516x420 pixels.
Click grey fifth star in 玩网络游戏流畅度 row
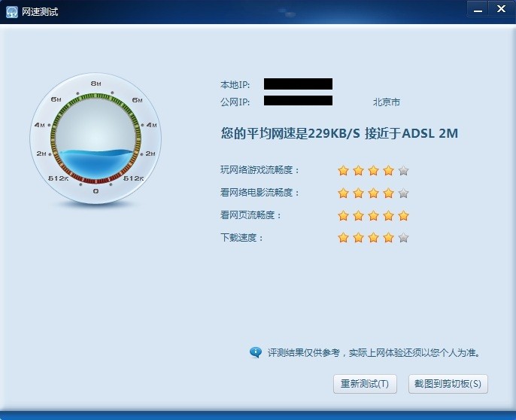coord(403,170)
